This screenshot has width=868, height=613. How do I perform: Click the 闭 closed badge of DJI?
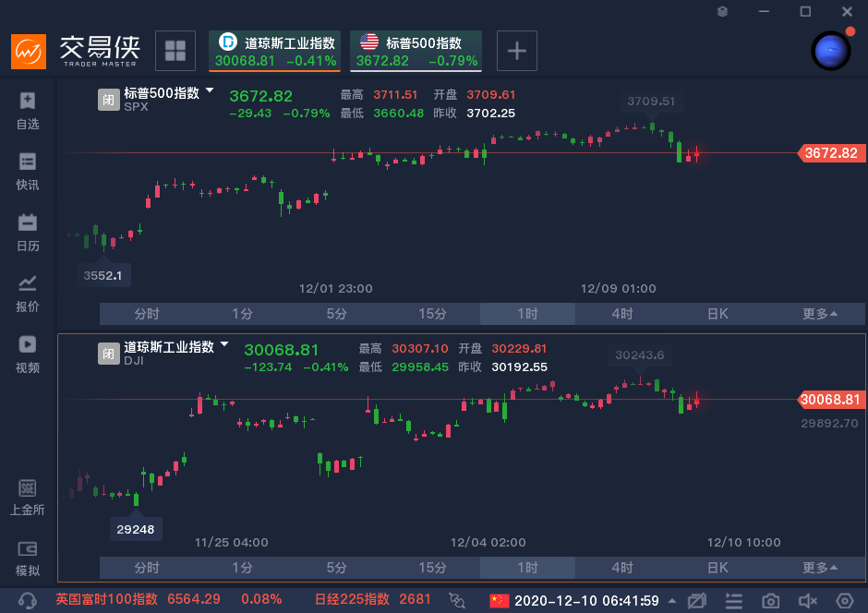pos(109,355)
